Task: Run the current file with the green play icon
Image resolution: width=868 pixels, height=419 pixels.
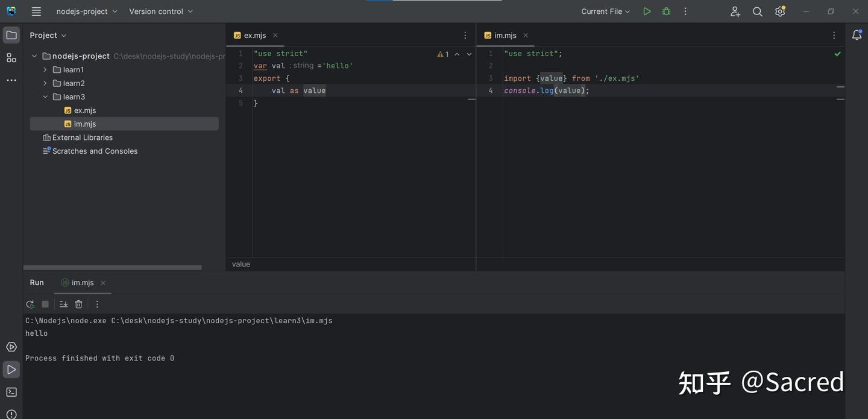Action: (x=647, y=11)
